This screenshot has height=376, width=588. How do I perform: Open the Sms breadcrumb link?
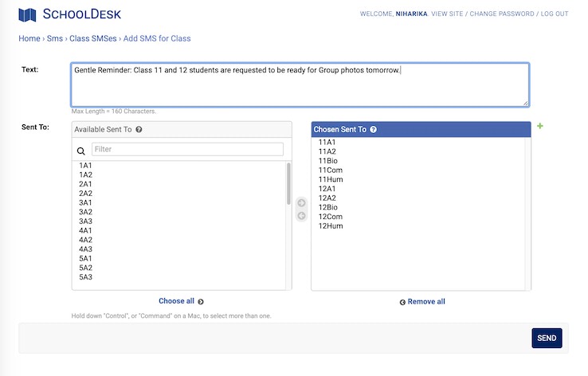[54, 38]
